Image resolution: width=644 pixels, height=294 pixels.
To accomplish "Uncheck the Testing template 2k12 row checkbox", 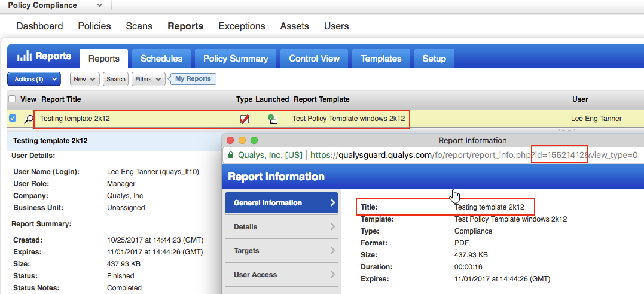I will pos(13,118).
